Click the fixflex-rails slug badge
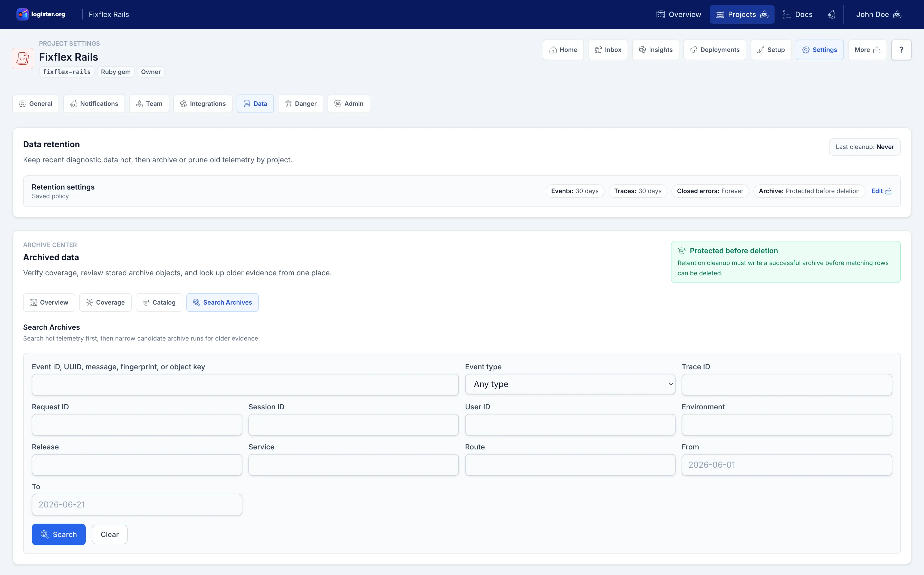This screenshot has height=575, width=924. 66,72
